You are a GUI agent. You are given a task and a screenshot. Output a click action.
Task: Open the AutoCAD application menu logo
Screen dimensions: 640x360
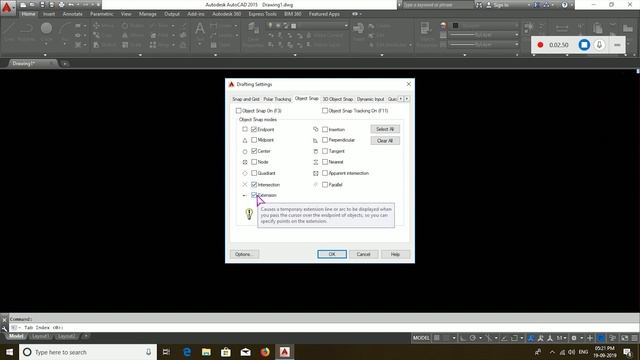pos(7,7)
